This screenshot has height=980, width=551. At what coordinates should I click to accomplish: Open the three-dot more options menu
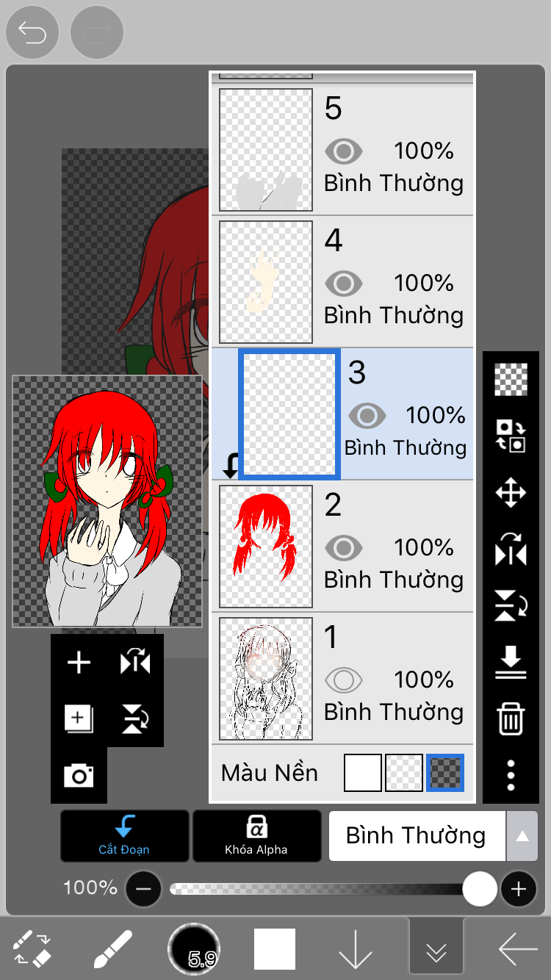pos(511,775)
